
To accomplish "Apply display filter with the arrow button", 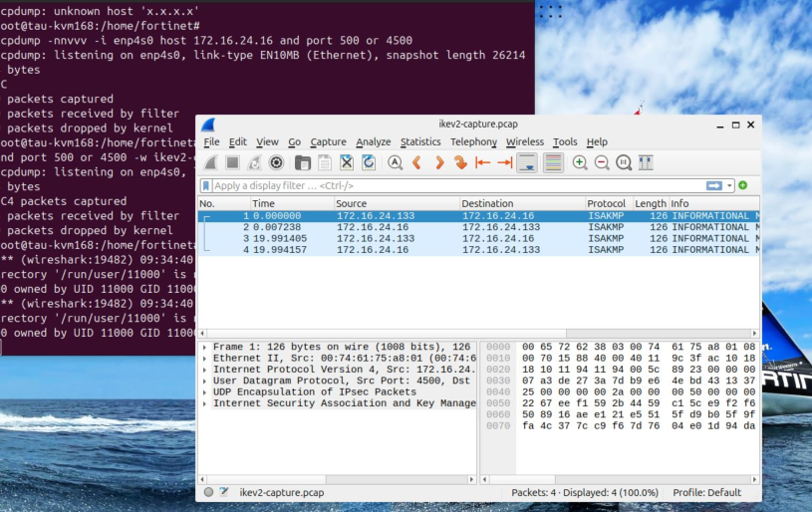I will (x=713, y=185).
